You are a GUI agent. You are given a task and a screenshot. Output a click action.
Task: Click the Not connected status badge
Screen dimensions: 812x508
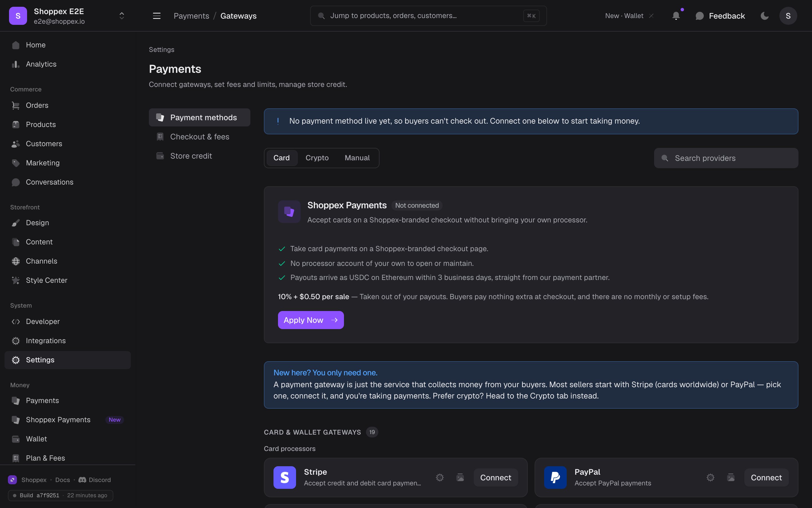click(x=417, y=205)
